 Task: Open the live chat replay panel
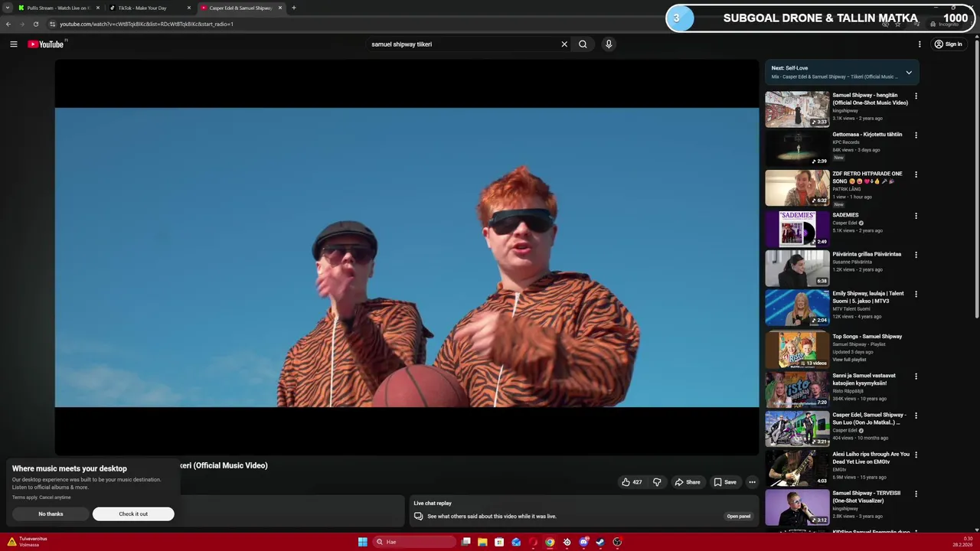click(738, 516)
